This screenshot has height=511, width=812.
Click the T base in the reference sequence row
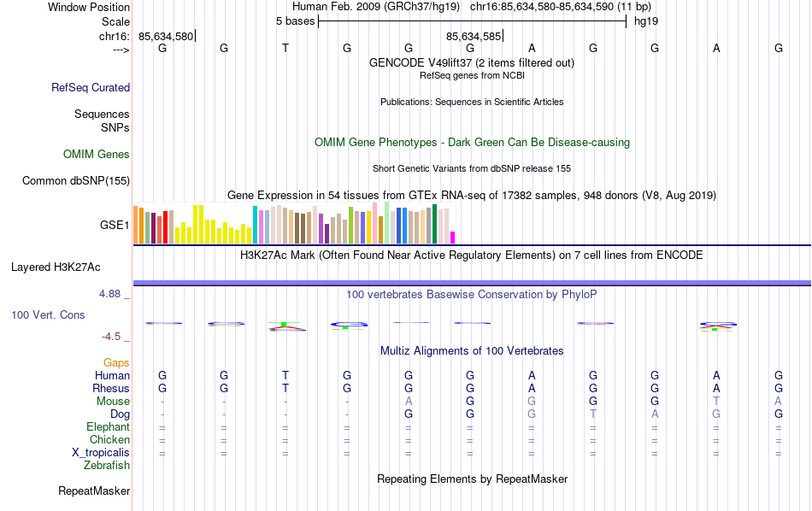285,48
